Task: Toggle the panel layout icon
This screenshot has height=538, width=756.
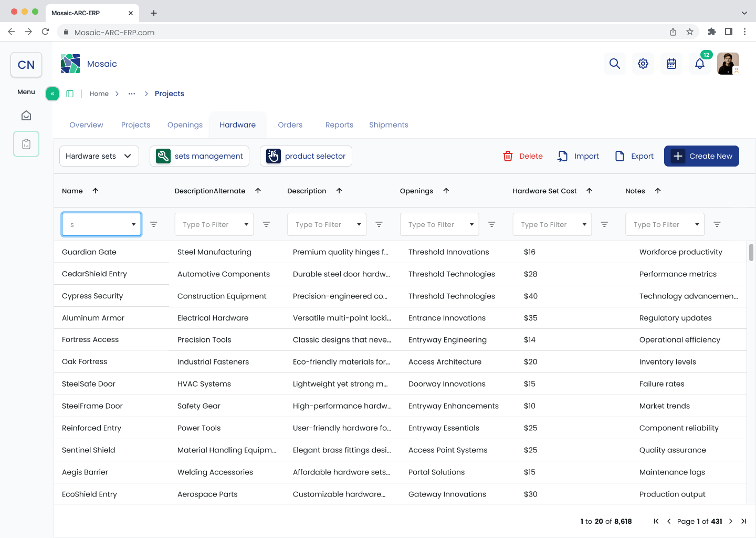Action: pyautogui.click(x=70, y=94)
